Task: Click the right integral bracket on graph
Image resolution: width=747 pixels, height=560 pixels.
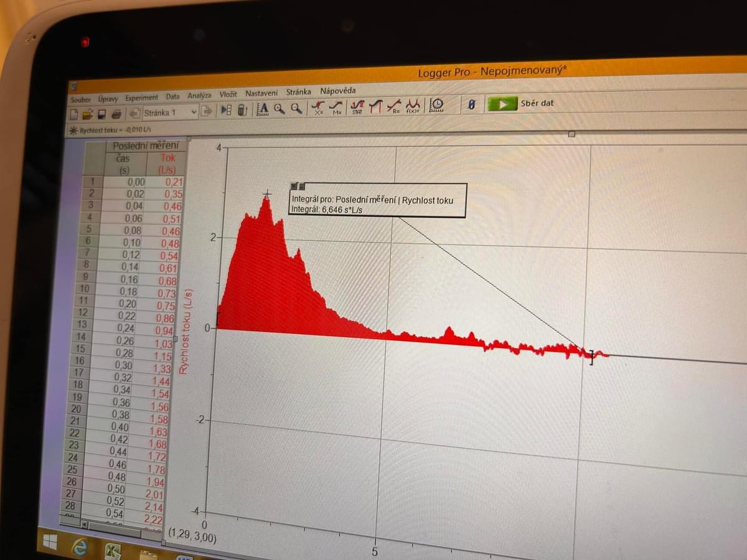Action: pyautogui.click(x=591, y=357)
